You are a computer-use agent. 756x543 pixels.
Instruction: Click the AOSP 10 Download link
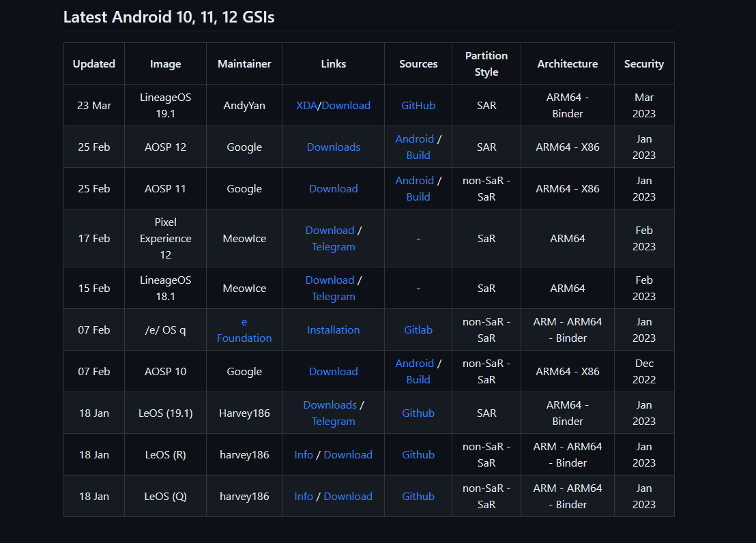(334, 372)
